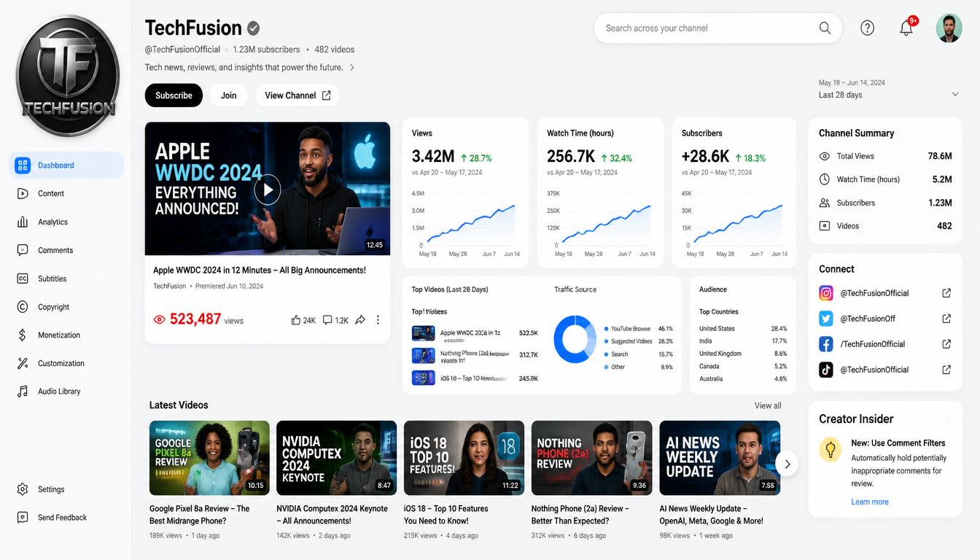
Task: Open the NVIDIA Computex 2024 Keynote thumbnail
Action: pyautogui.click(x=337, y=458)
